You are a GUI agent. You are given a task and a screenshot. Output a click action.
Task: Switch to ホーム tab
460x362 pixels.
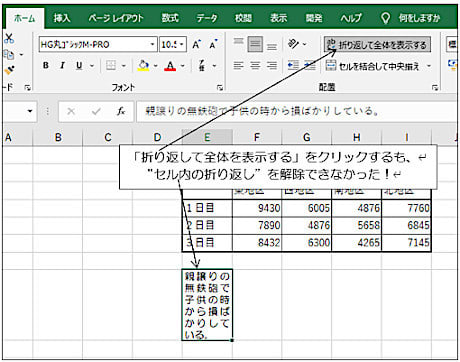[x=25, y=18]
